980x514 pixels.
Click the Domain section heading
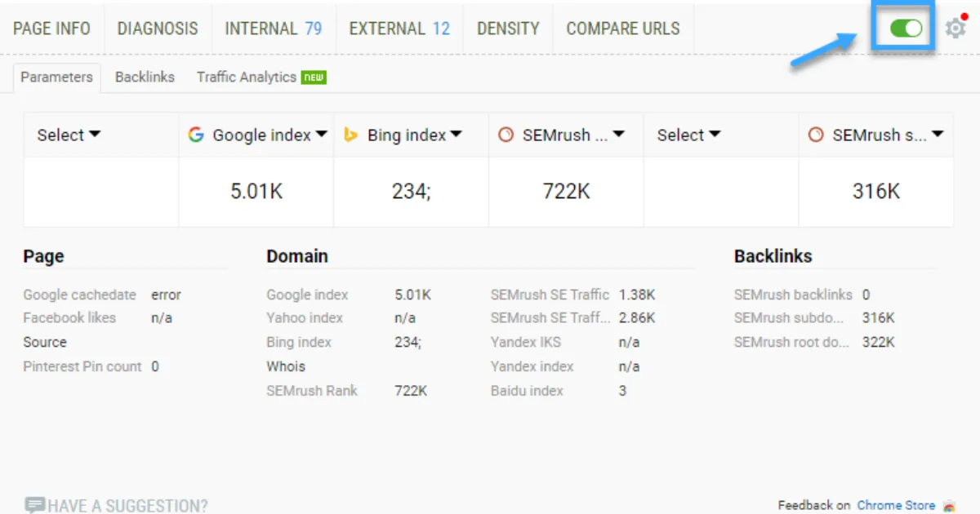pyautogui.click(x=297, y=256)
